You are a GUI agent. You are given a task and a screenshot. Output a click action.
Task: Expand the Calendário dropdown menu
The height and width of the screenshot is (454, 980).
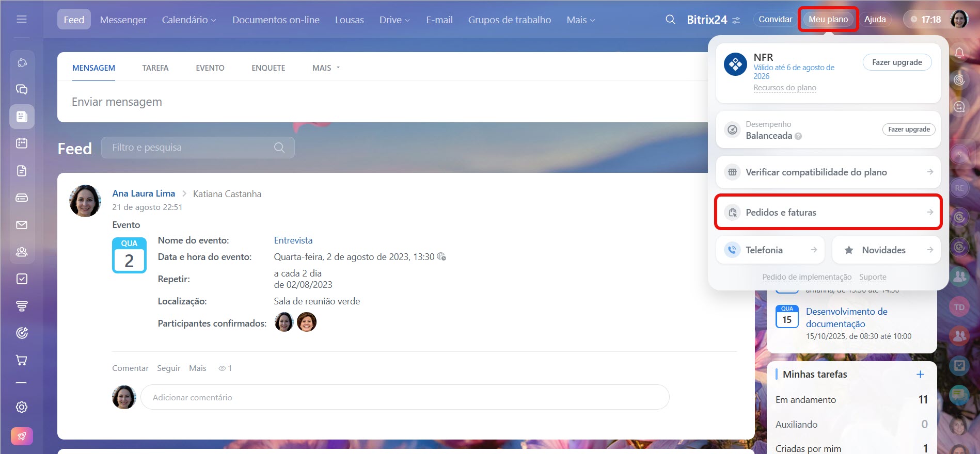(188, 20)
